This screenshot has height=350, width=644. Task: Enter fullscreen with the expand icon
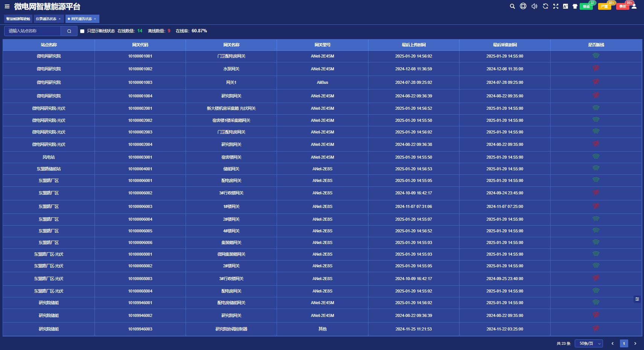tap(556, 6)
